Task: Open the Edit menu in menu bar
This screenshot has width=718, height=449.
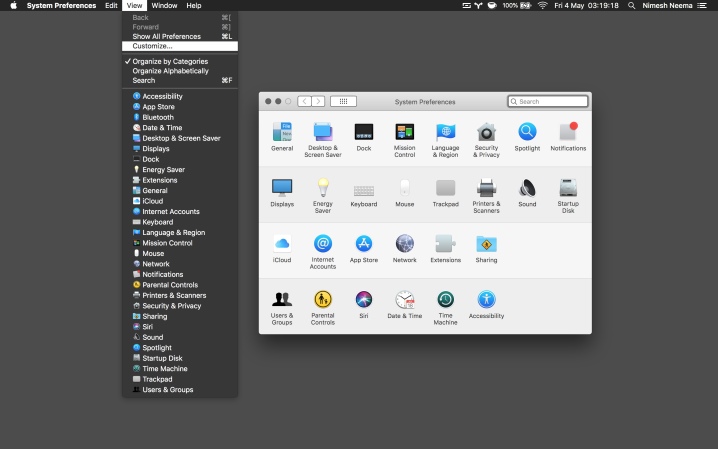Action: coord(111,5)
